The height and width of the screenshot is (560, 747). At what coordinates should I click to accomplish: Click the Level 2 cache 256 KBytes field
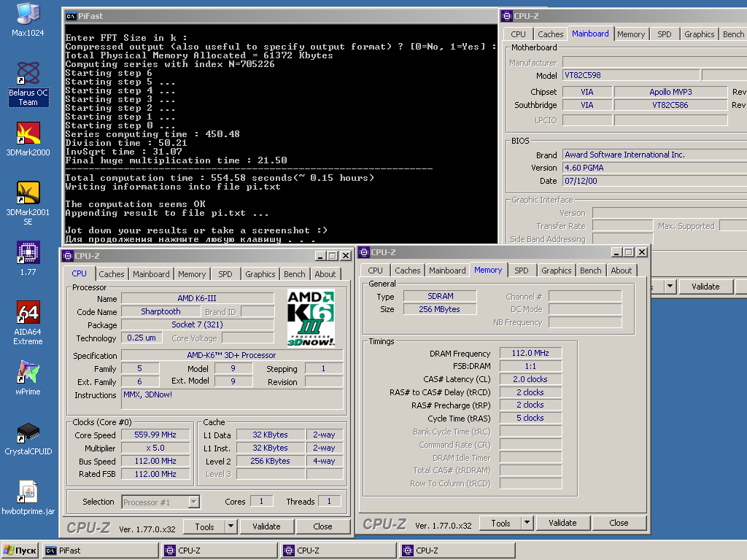click(x=270, y=461)
